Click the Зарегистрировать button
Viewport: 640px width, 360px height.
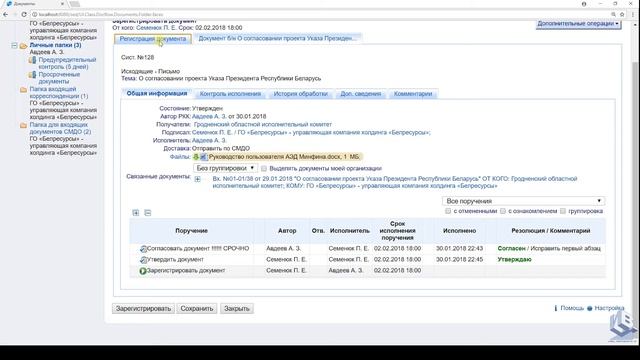click(143, 309)
